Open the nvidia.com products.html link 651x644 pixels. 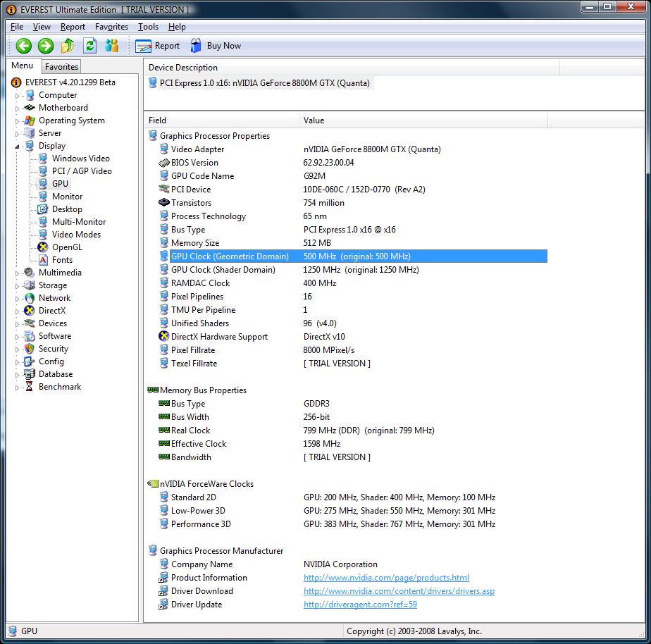pos(386,578)
